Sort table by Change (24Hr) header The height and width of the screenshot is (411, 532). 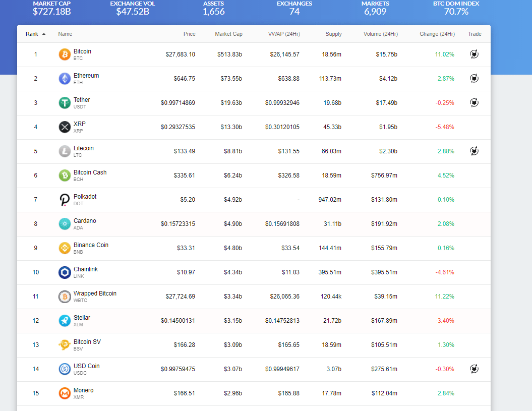[437, 34]
